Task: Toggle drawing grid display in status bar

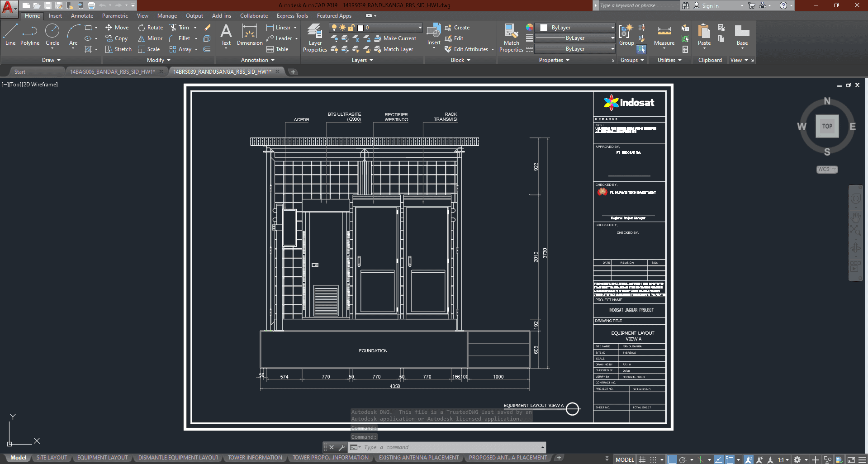Action: (x=642, y=459)
